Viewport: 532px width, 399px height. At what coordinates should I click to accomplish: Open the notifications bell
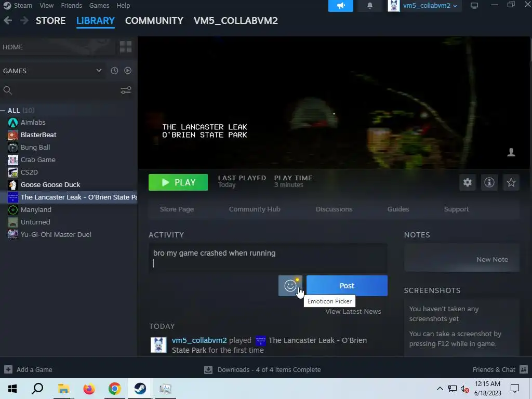370,5
